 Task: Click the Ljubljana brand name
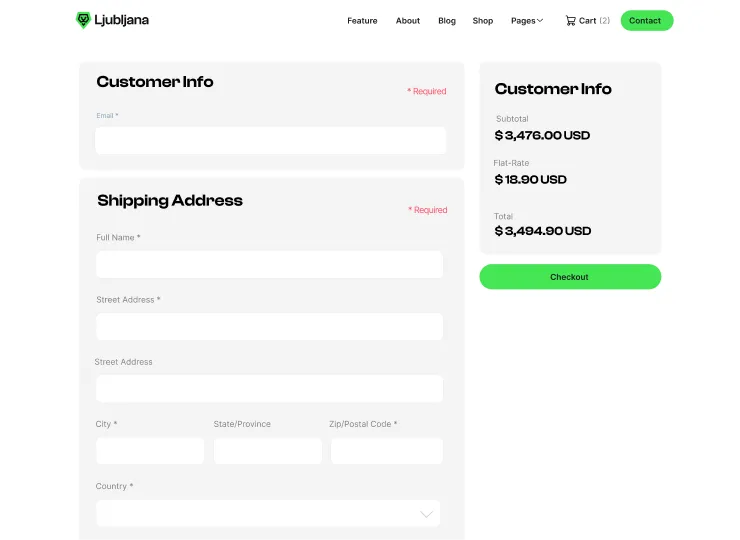121,20
